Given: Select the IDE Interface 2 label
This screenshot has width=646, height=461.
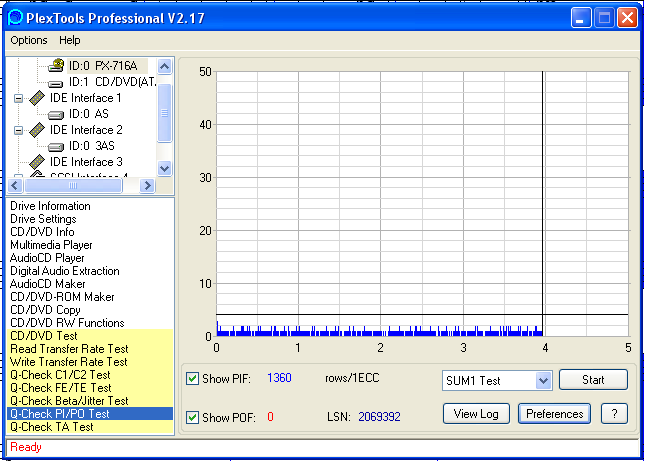Looking at the screenshot, I should click(x=86, y=130).
